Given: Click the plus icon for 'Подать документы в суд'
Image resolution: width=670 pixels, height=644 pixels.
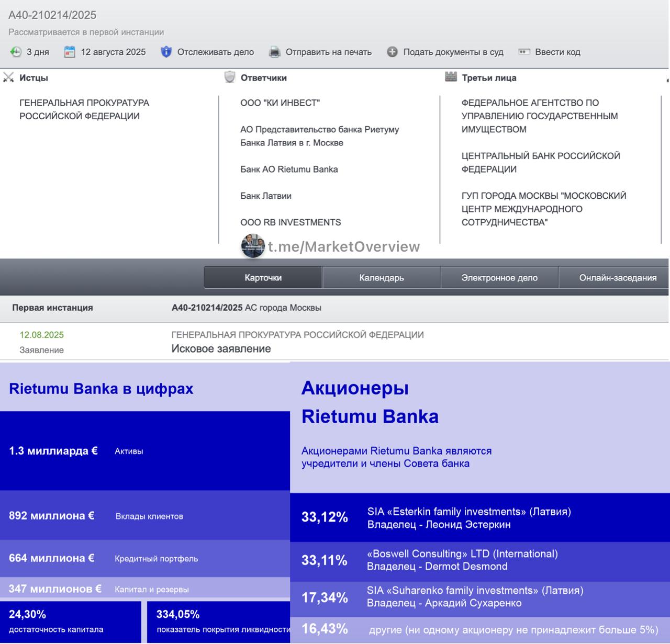Looking at the screenshot, I should [392, 52].
